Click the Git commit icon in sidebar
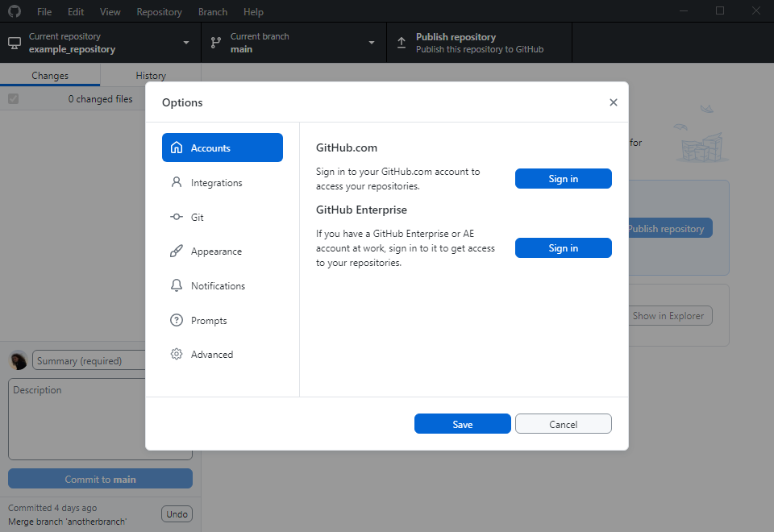Image resolution: width=774 pixels, height=532 pixels. (177, 217)
